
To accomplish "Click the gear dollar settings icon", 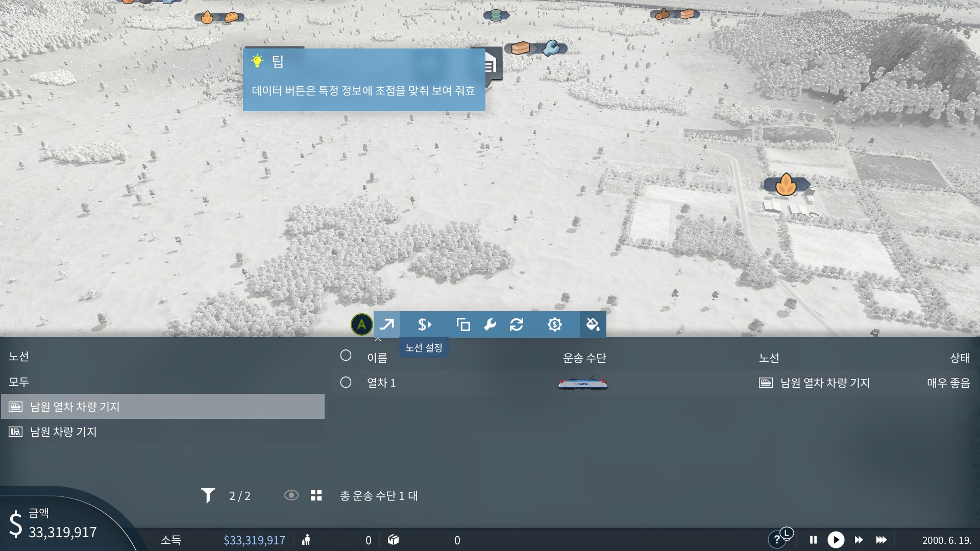I will click(x=554, y=324).
